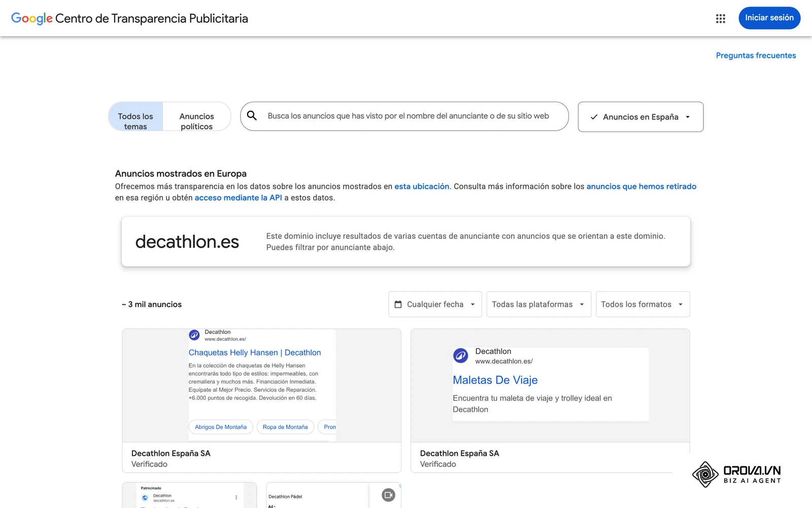This screenshot has width=812, height=508.
Task: Open the Preguntas frecuentes link
Action: click(x=756, y=55)
